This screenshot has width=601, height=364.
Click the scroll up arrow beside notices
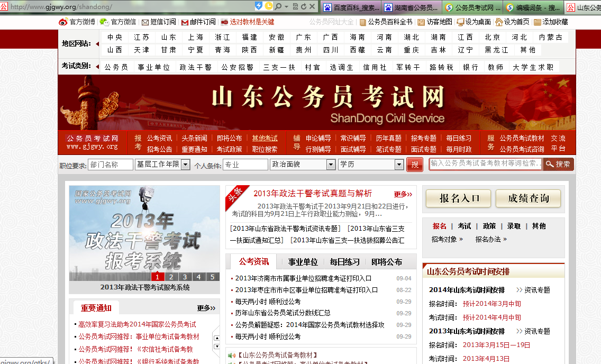[216, 338]
